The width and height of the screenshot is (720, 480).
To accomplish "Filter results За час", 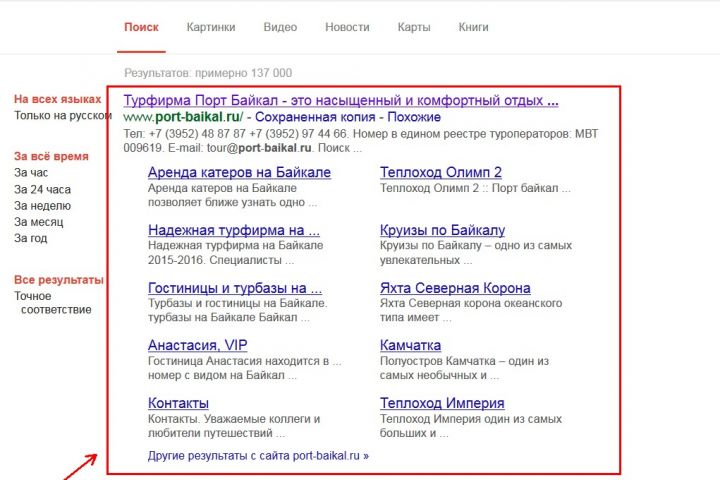I will click(31, 173).
